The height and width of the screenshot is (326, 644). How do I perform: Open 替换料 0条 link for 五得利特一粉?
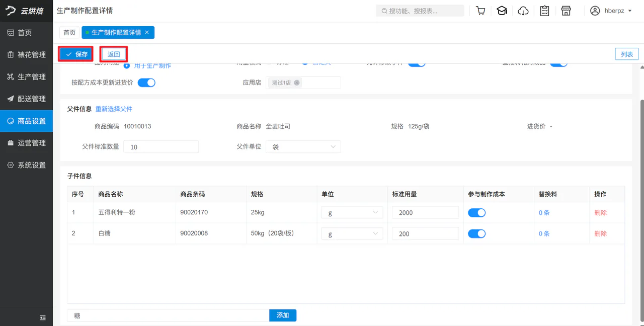(x=544, y=213)
